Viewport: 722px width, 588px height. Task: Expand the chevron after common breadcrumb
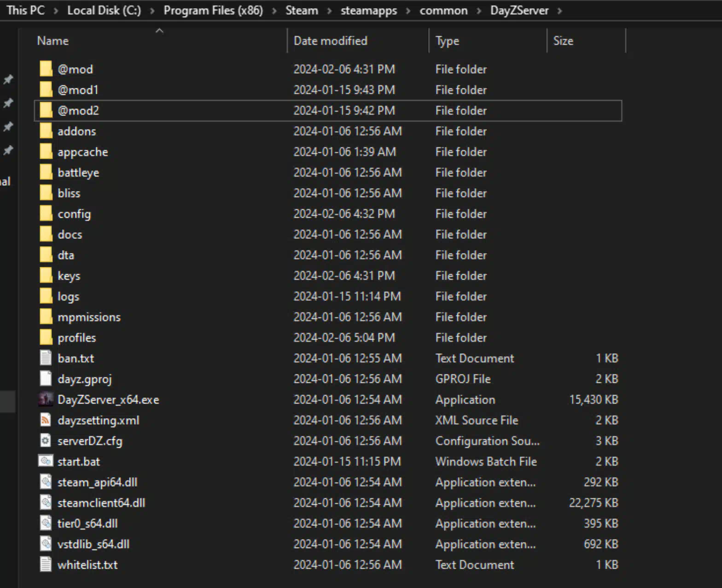click(x=479, y=11)
